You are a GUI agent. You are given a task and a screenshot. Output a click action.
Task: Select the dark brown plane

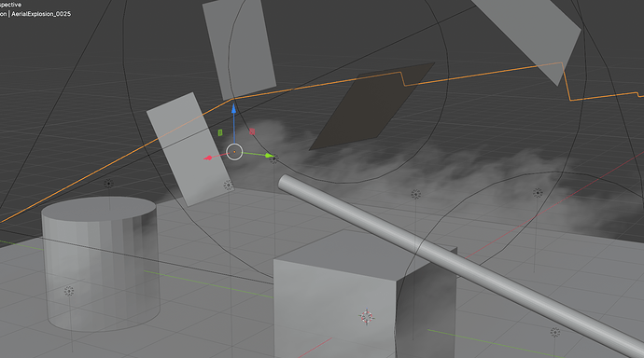(x=371, y=105)
